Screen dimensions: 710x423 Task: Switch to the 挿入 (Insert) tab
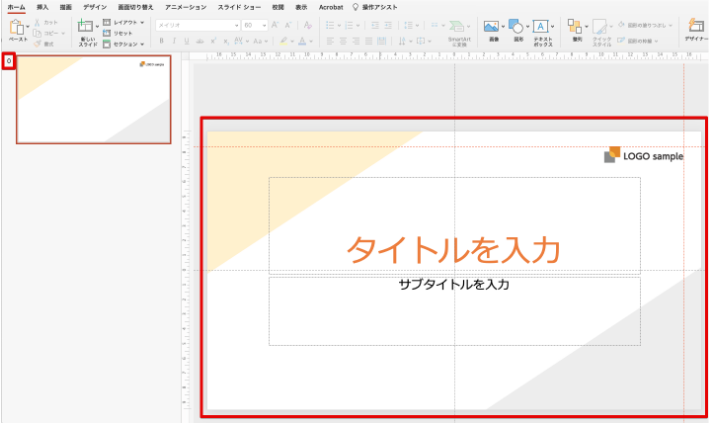tap(42, 7)
